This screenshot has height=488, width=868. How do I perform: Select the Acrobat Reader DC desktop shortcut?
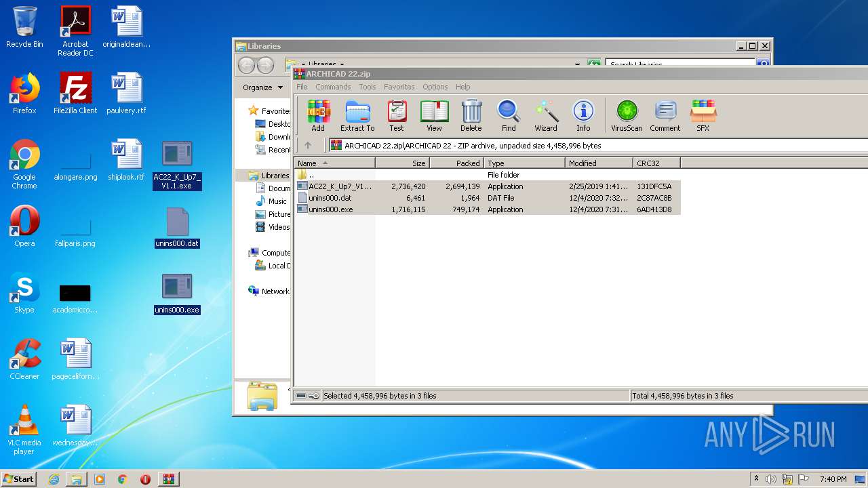[x=75, y=31]
